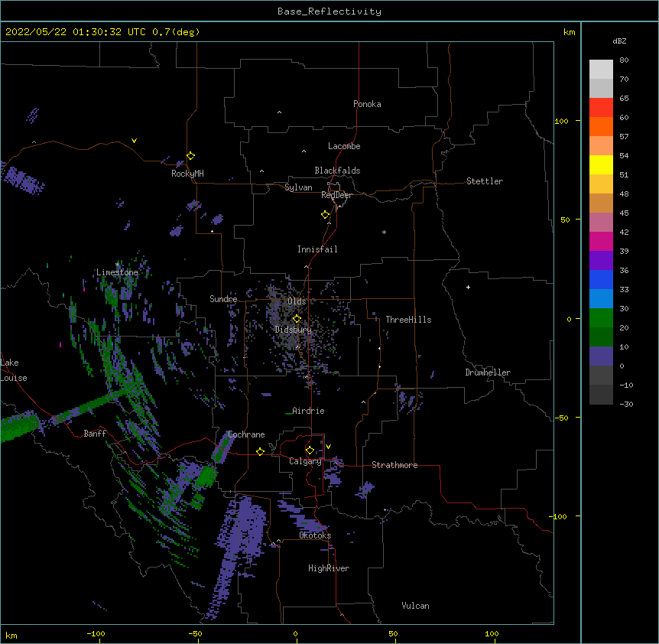The image size is (659, 644).
Task: Select the Banff map label
Action: pyautogui.click(x=95, y=434)
